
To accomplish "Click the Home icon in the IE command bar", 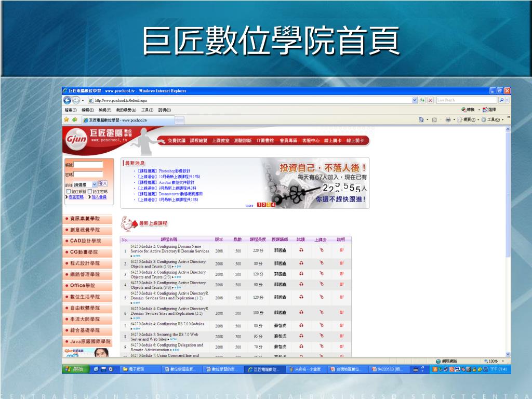I will click(x=421, y=119).
